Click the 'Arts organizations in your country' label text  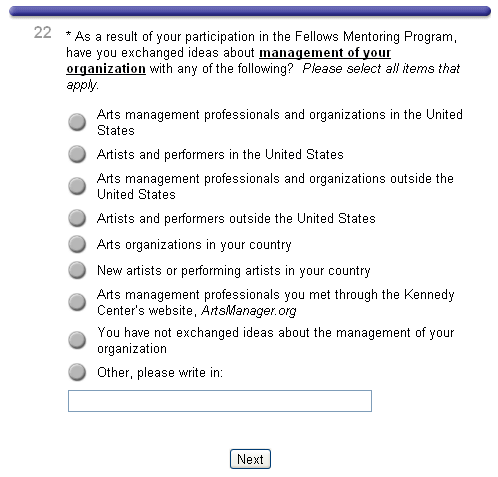click(194, 245)
